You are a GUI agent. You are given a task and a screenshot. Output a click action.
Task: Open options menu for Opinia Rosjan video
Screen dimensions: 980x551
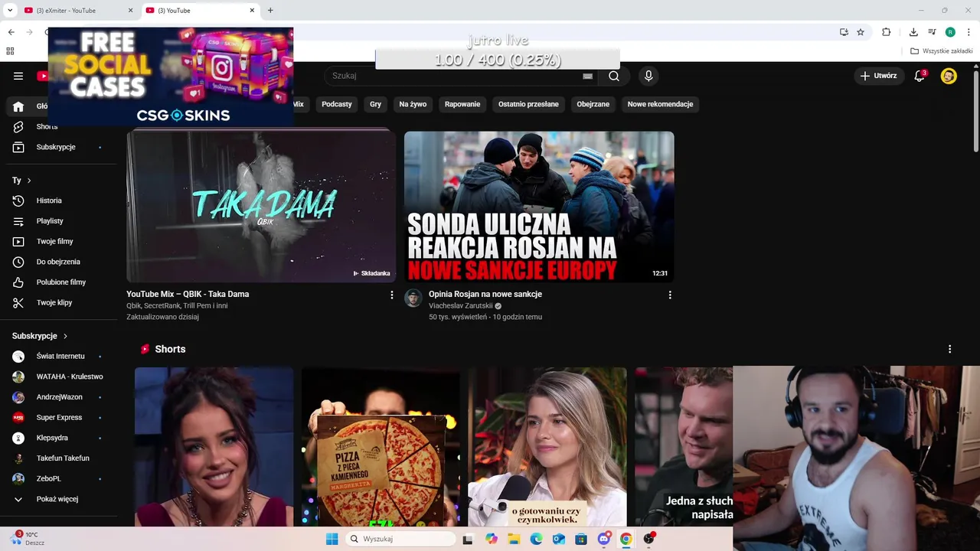[x=670, y=295]
